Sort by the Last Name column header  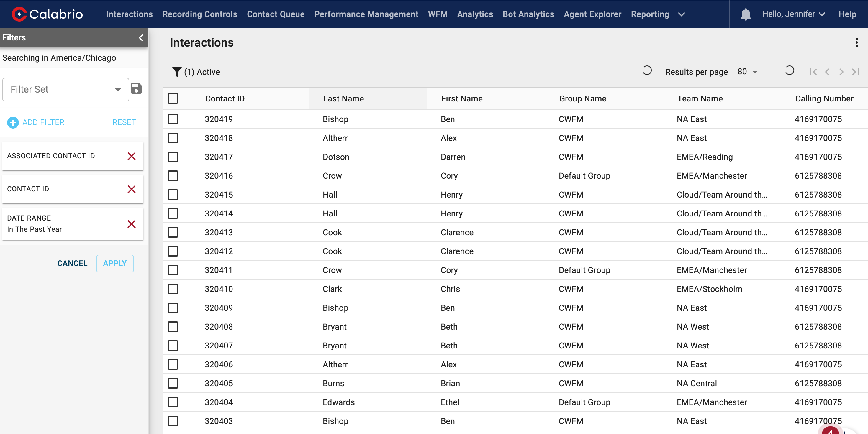coord(343,99)
